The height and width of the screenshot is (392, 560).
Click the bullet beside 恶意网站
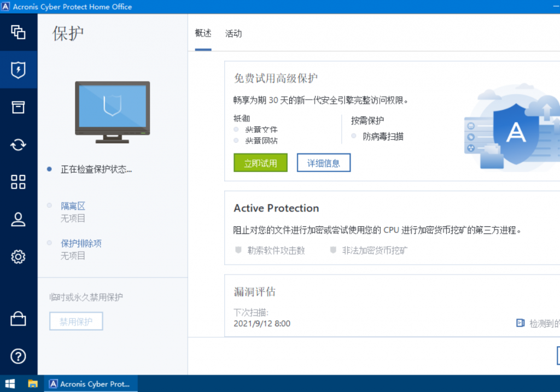click(236, 141)
